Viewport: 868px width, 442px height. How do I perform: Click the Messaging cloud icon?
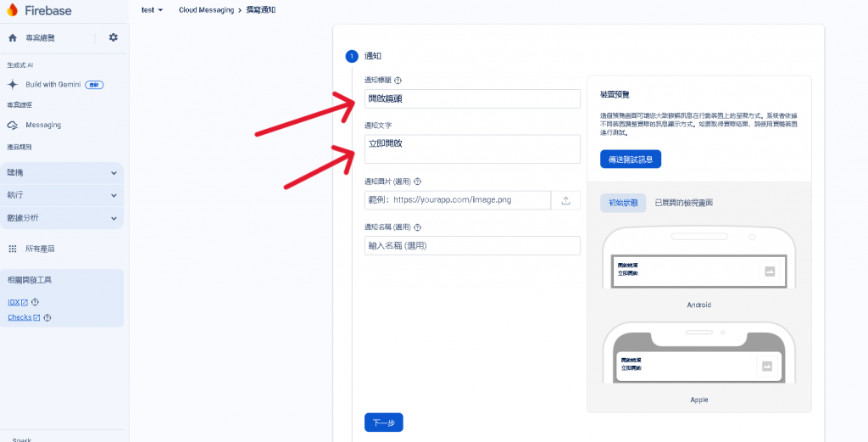coord(13,126)
